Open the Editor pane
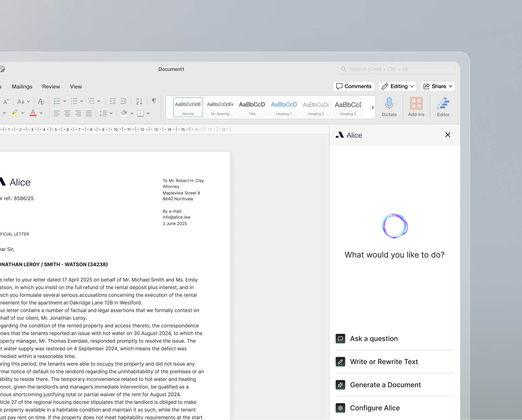Screen dimensions: 522x420 pyautogui.click(x=443, y=107)
